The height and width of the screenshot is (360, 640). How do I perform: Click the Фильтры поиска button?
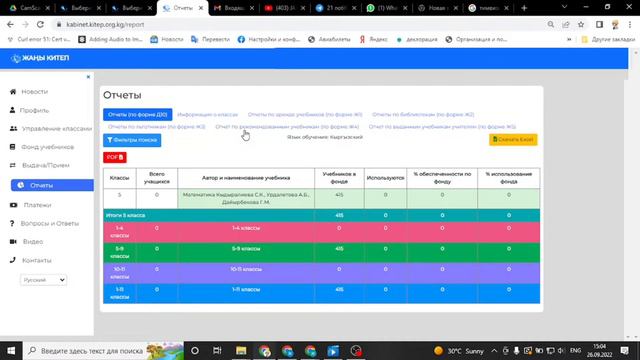[x=132, y=140]
